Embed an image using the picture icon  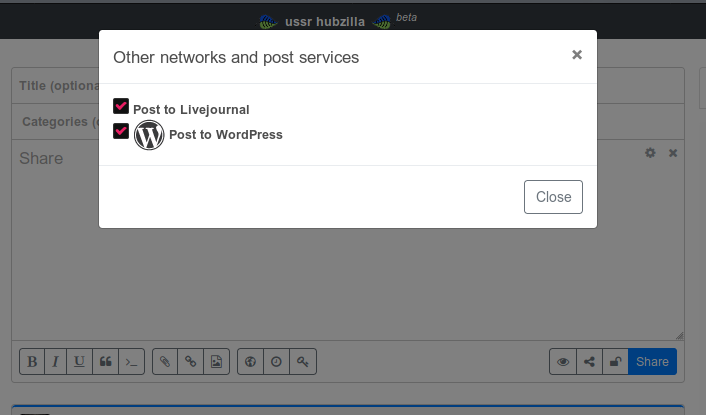tap(217, 361)
